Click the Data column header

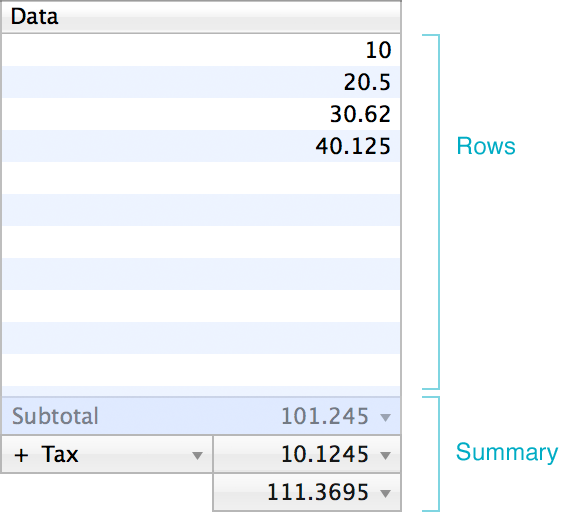coord(201,17)
